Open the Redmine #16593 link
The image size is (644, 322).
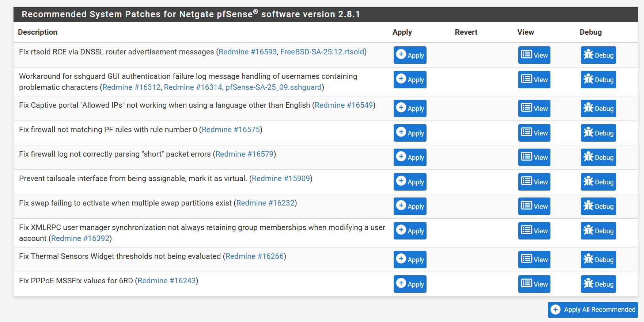(247, 52)
